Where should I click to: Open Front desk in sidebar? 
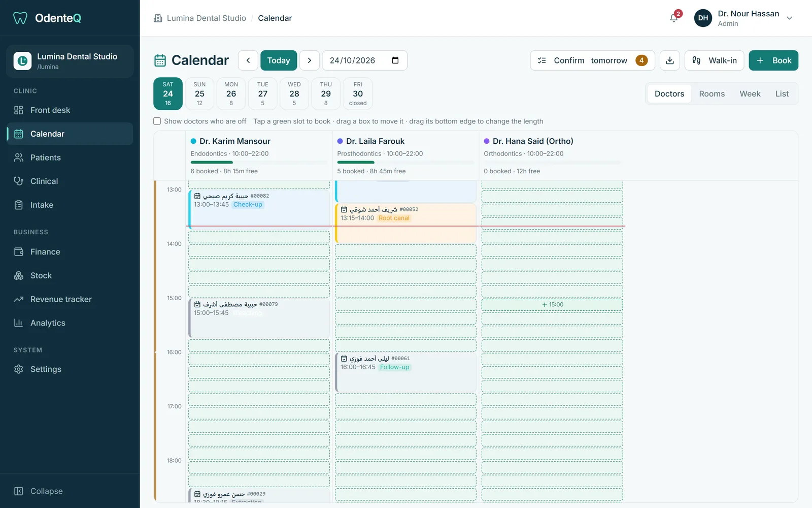coord(70,110)
